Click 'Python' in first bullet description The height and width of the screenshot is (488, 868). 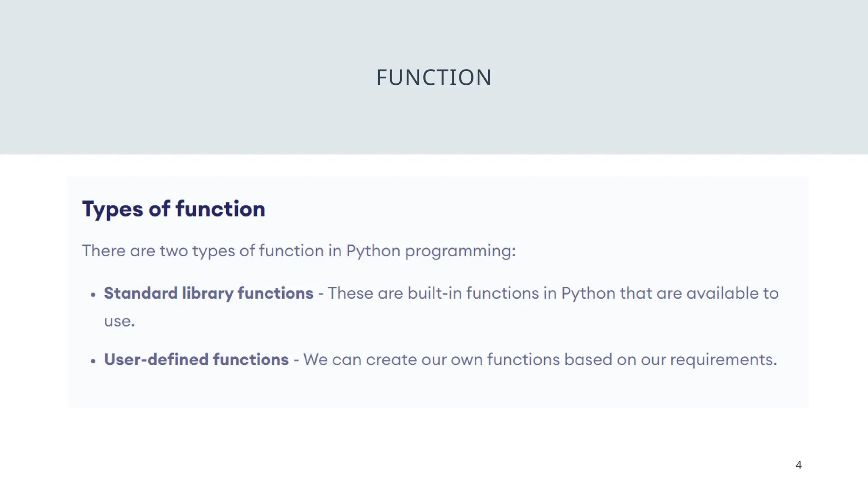coord(588,293)
